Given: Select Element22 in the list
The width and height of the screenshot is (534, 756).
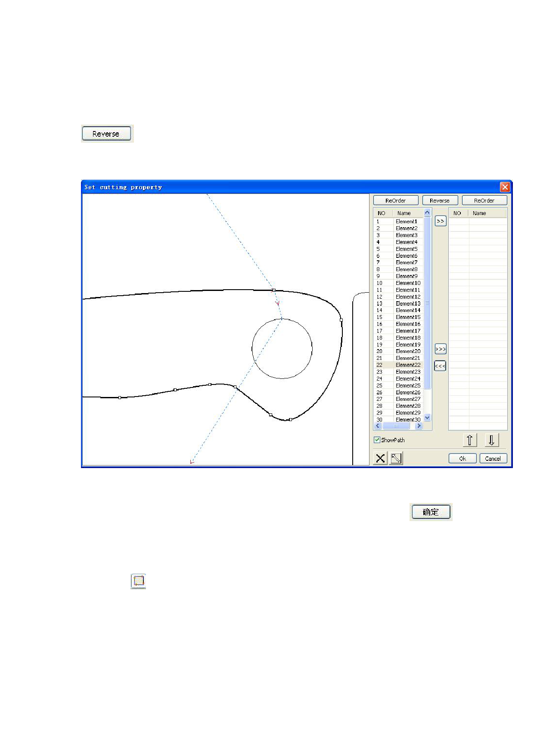Looking at the screenshot, I should tap(408, 365).
